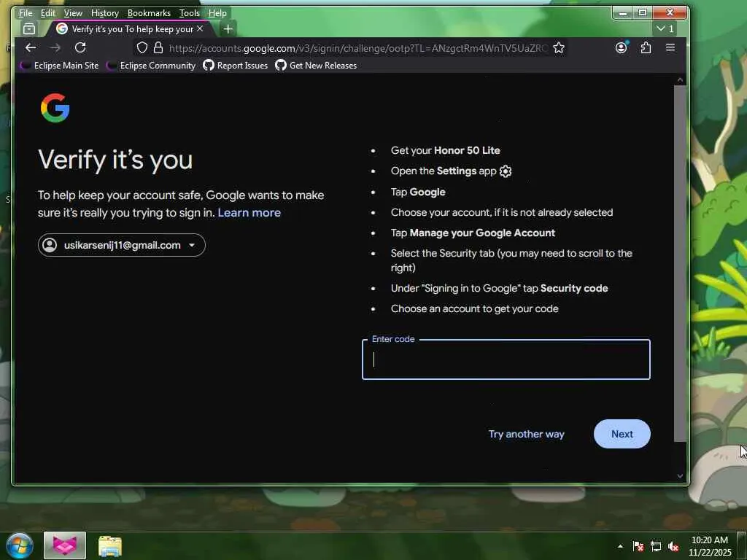Viewport: 747px width, 560px height.
Task: Open tracking protection shield icon
Action: [142, 47]
